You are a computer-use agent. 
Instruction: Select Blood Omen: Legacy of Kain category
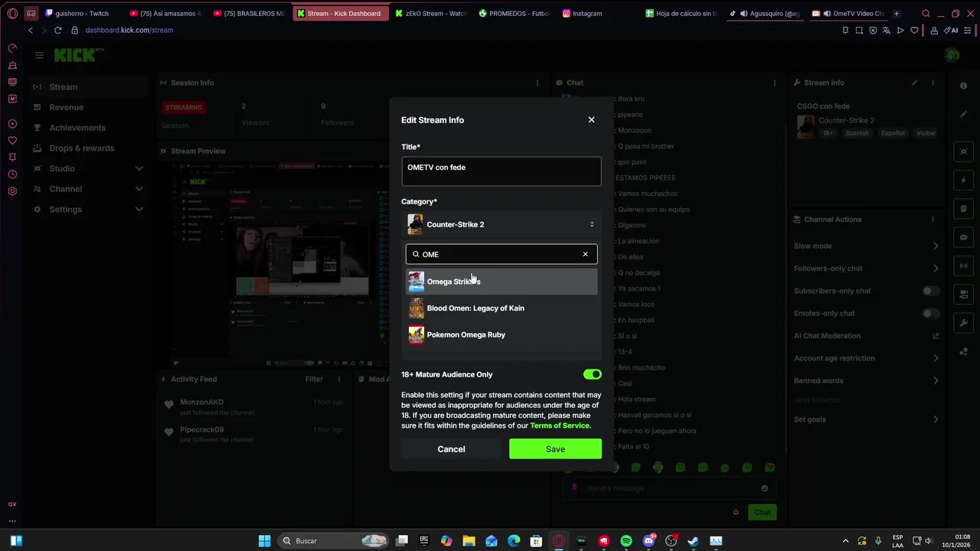point(501,308)
